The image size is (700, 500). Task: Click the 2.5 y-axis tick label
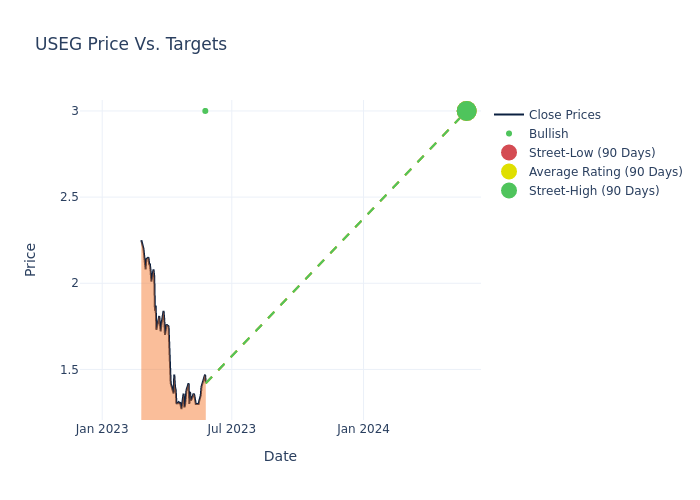coord(69,197)
